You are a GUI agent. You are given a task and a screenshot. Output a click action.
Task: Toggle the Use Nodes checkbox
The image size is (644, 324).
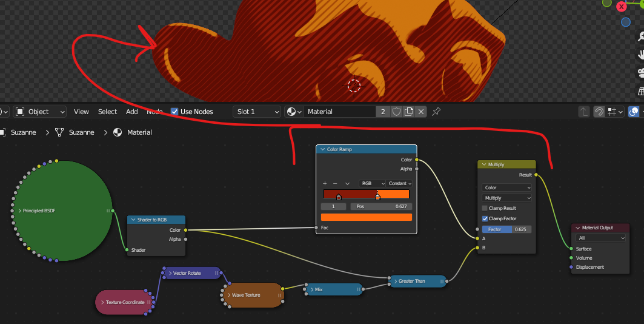(x=174, y=112)
